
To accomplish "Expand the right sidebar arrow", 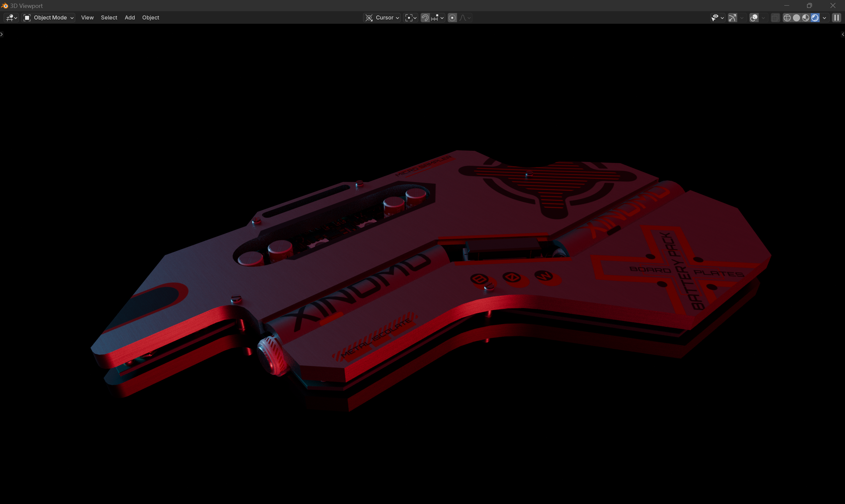I will (x=843, y=34).
